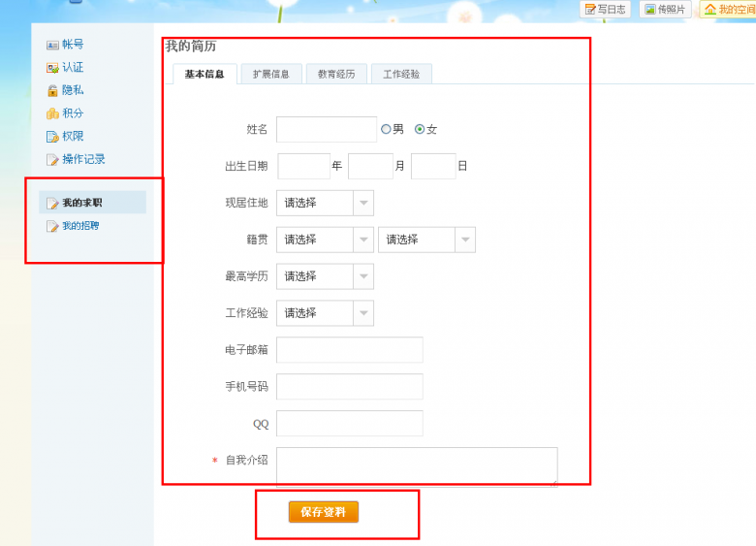Viewport: 756px width, 546px height.
Task: Open the 最高学历 education level dropdown
Action: [x=363, y=276]
